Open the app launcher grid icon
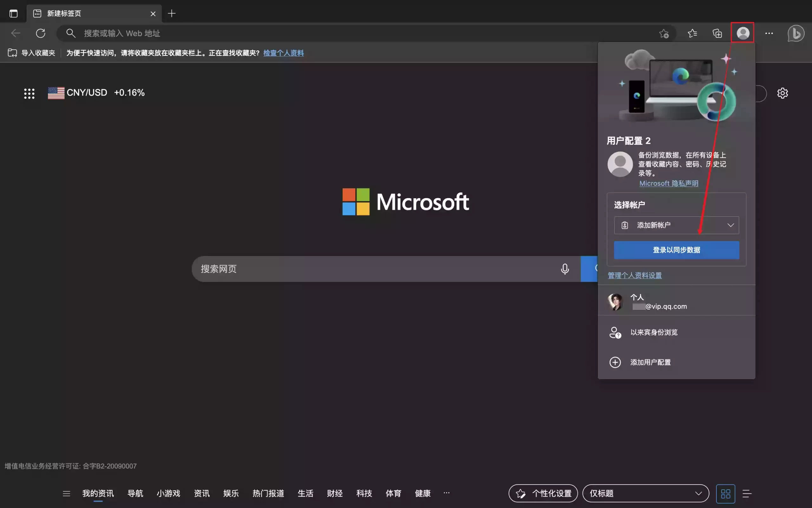This screenshot has width=812, height=508. 29,93
